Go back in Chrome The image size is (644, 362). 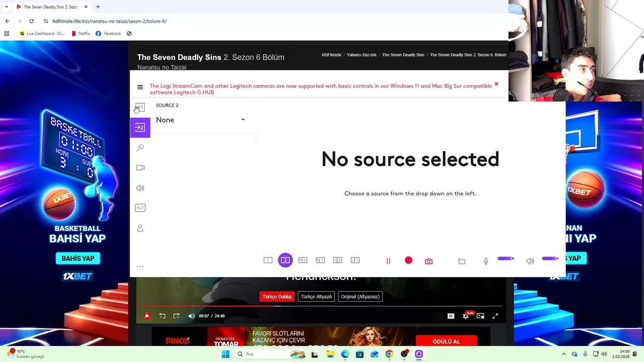tap(7, 21)
